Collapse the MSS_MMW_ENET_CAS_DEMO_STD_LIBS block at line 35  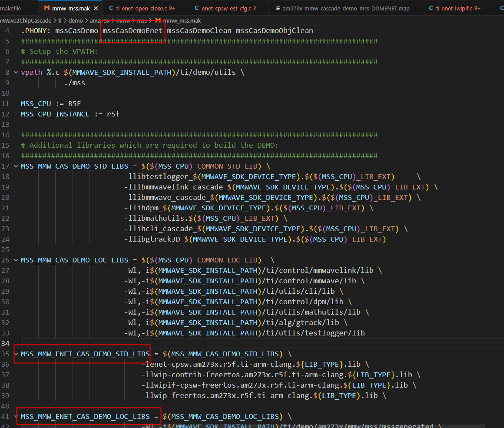[x=17, y=354]
